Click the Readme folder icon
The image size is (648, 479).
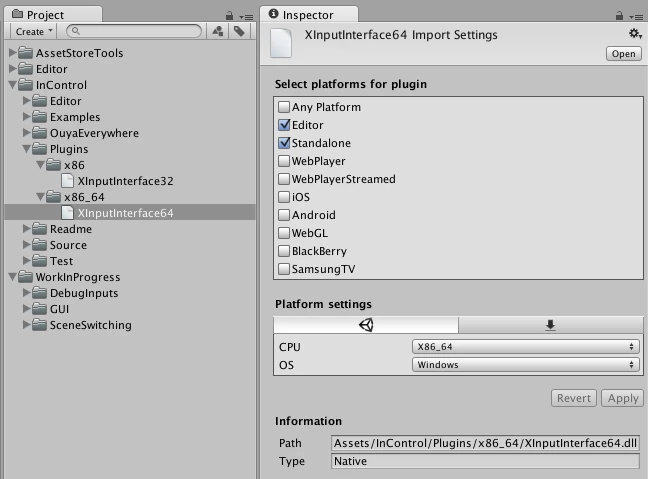pos(40,229)
